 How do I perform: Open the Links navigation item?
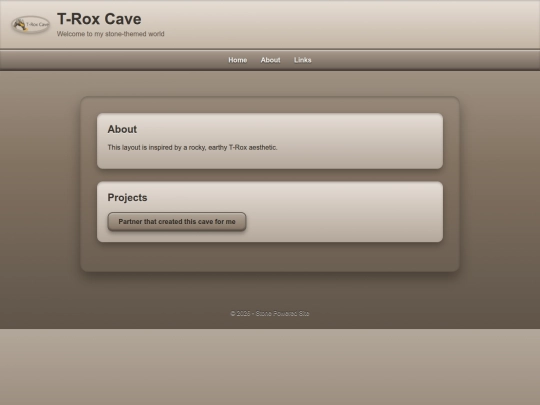pyautogui.click(x=303, y=60)
